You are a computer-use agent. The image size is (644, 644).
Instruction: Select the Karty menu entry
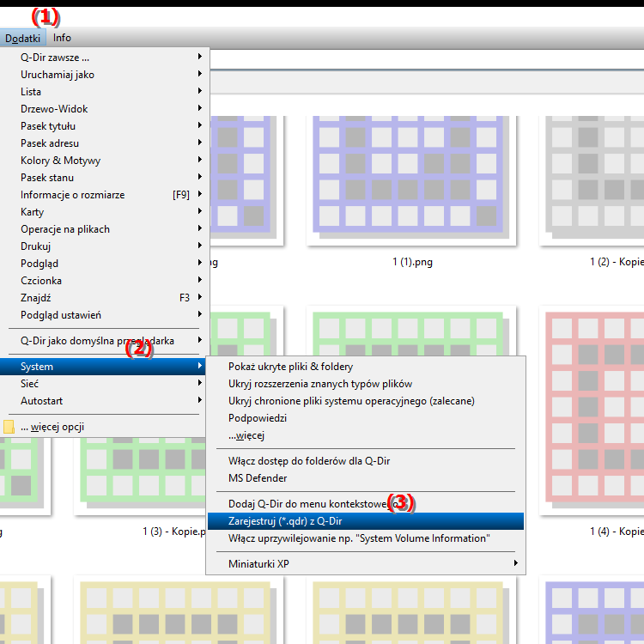104,212
